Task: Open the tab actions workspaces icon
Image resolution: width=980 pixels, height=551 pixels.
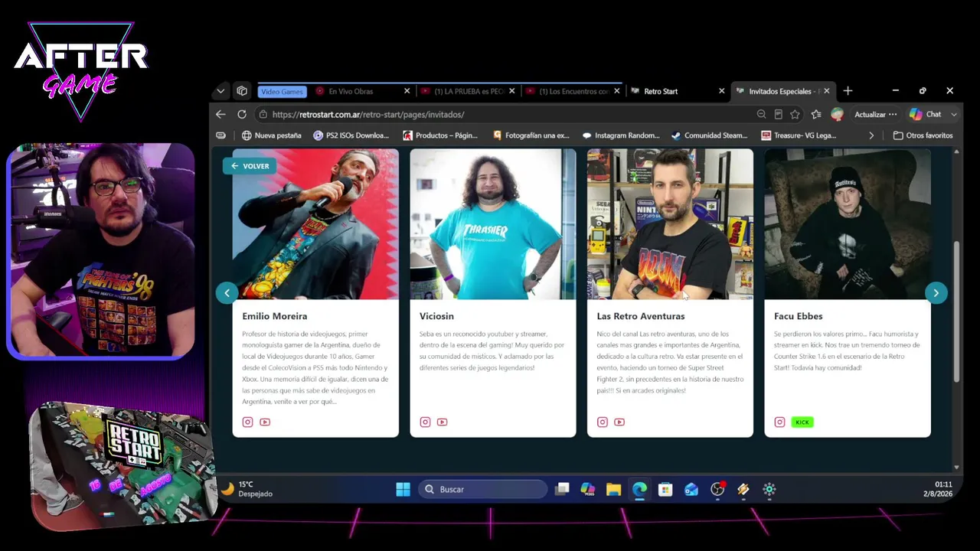Action: pos(242,91)
